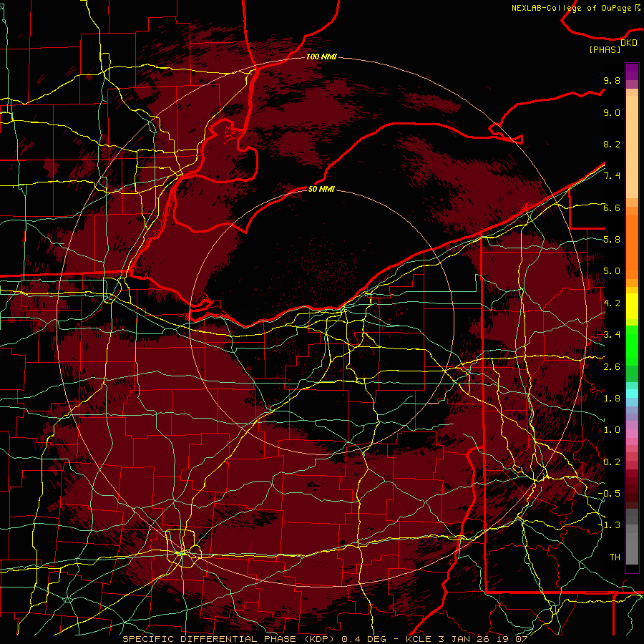Click the 3.4 scale value

click(x=612, y=335)
